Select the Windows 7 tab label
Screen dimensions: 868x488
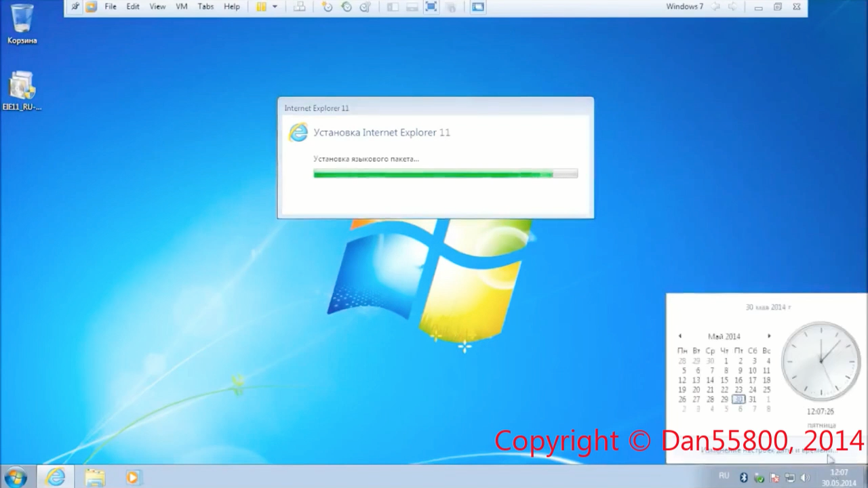pos(684,7)
